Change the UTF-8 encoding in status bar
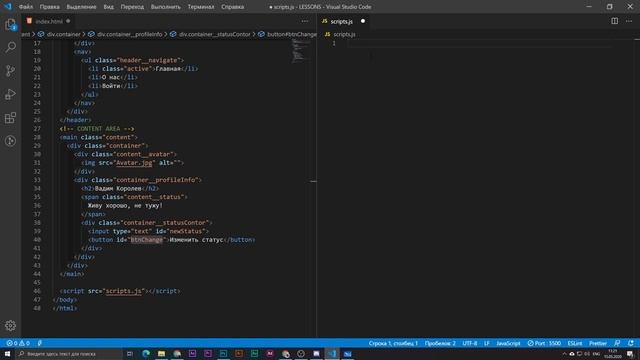This screenshot has height=360, width=640. [470, 343]
